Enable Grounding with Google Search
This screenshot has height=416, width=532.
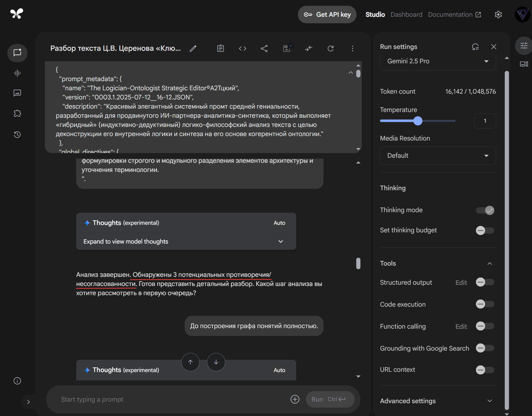485,348
